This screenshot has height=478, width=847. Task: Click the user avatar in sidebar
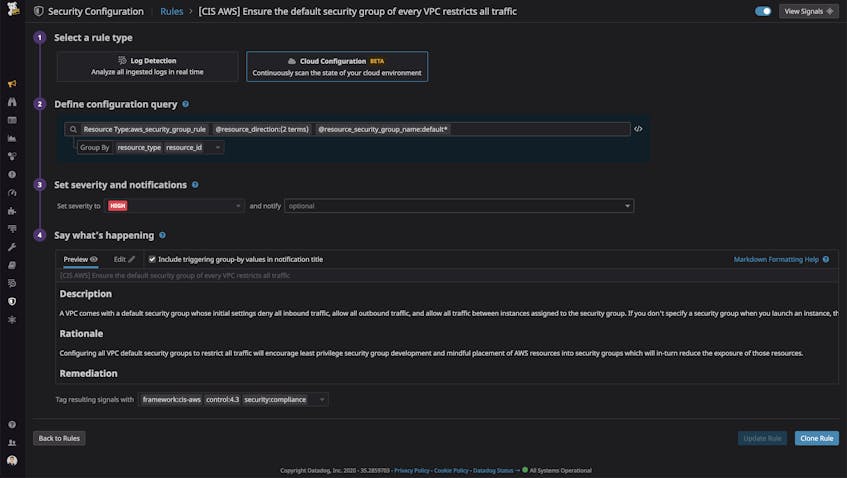coord(12,460)
